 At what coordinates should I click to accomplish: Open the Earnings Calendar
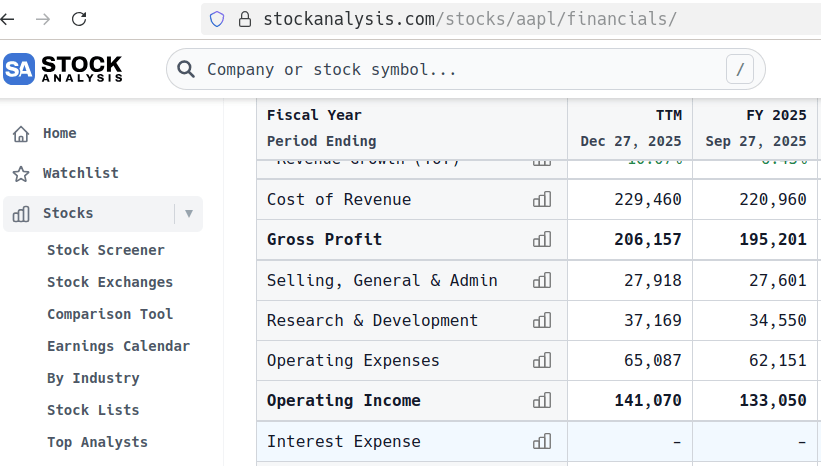click(x=118, y=346)
